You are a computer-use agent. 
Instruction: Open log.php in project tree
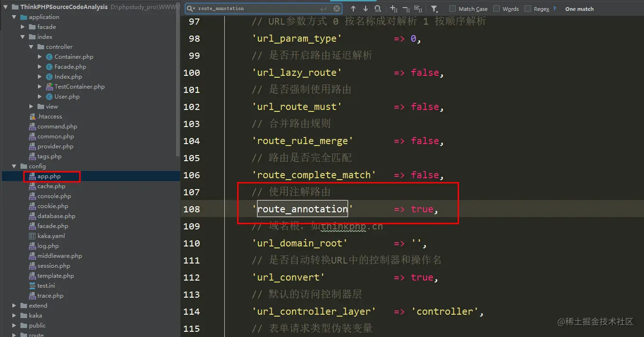pos(48,246)
